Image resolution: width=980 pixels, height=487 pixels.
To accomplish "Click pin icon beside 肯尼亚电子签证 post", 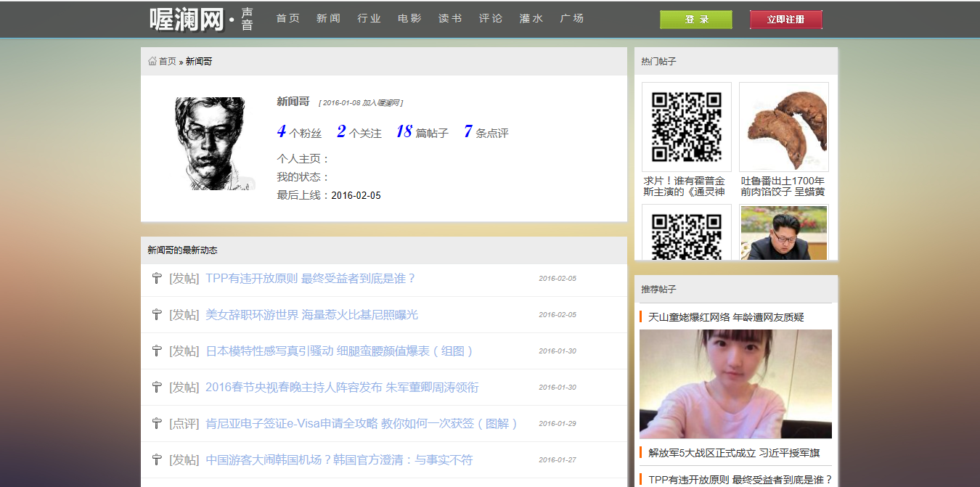I will tap(156, 423).
